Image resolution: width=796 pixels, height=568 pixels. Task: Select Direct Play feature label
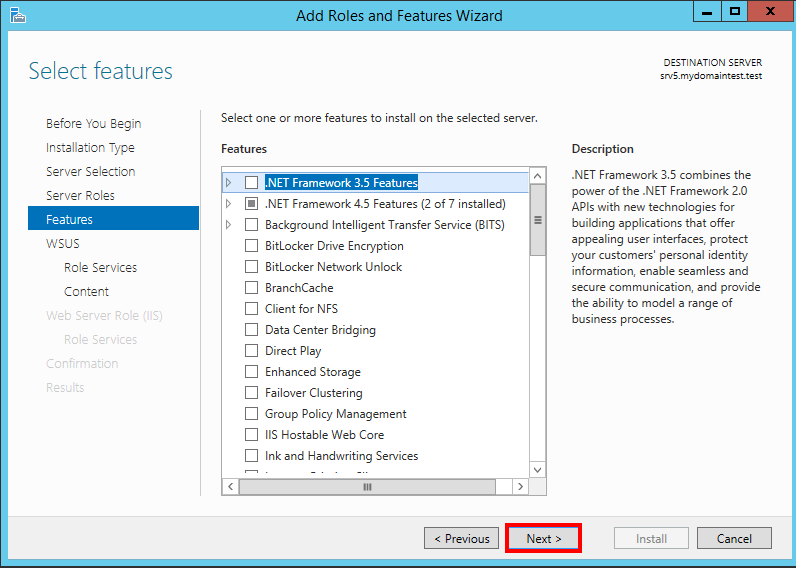(x=293, y=351)
